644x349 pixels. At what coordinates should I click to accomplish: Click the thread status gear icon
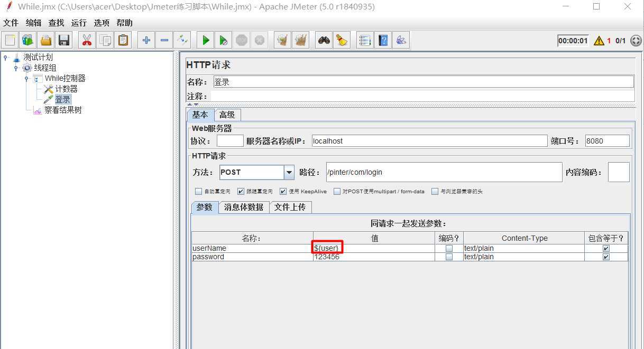click(x=636, y=41)
